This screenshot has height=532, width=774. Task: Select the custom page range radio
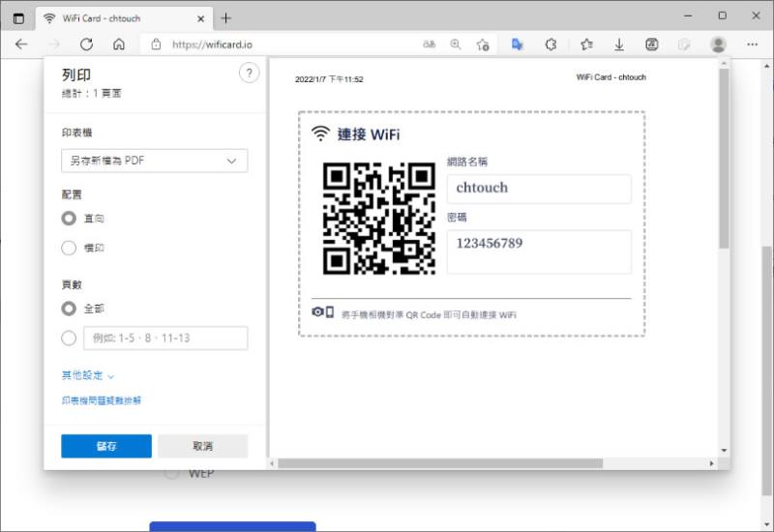pyautogui.click(x=69, y=338)
